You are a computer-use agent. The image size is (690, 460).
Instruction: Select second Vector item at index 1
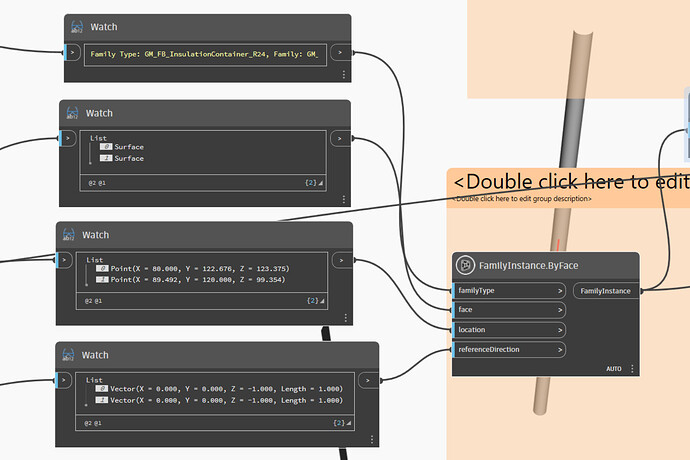pos(219,400)
